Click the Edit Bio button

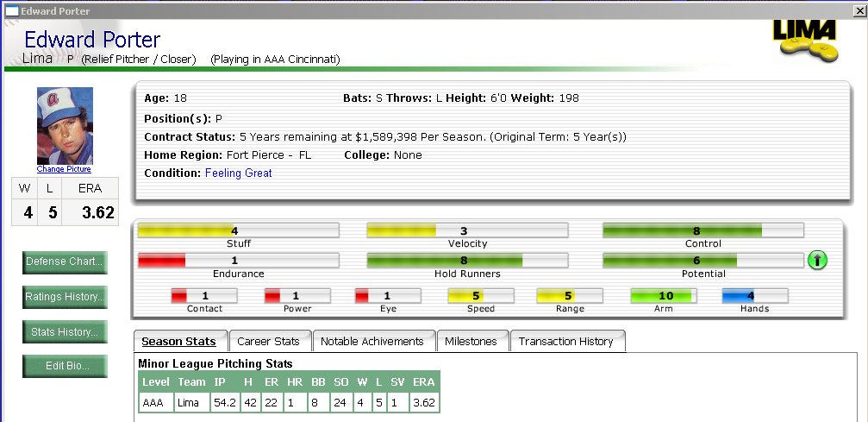[65, 366]
